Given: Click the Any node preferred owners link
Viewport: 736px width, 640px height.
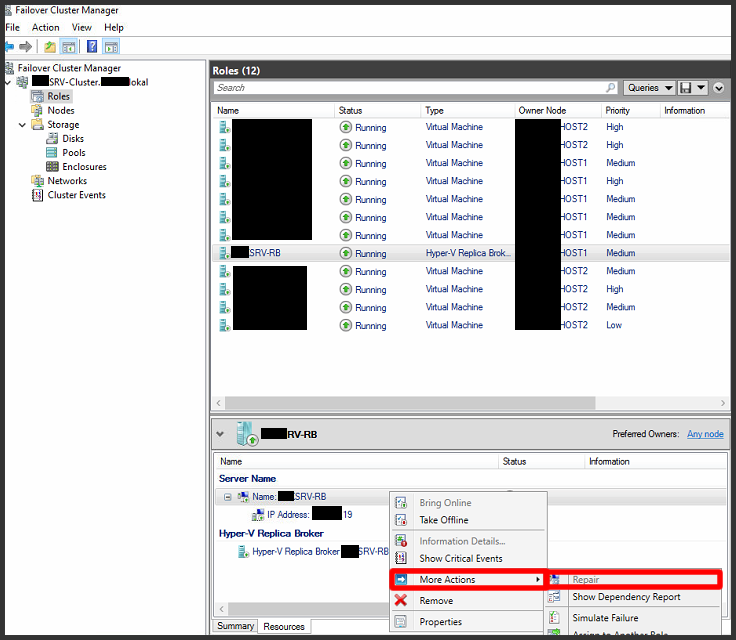Looking at the screenshot, I should [x=705, y=434].
